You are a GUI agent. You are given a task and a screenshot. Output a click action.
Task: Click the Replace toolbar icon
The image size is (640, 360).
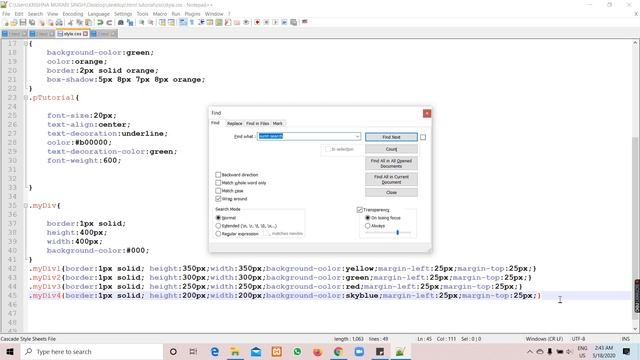pyautogui.click(x=130, y=22)
